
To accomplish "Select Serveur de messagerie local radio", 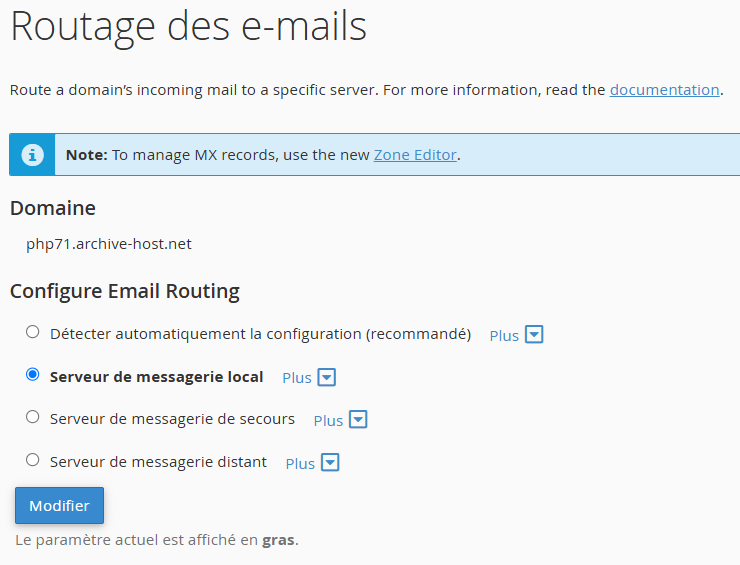I will (33, 375).
